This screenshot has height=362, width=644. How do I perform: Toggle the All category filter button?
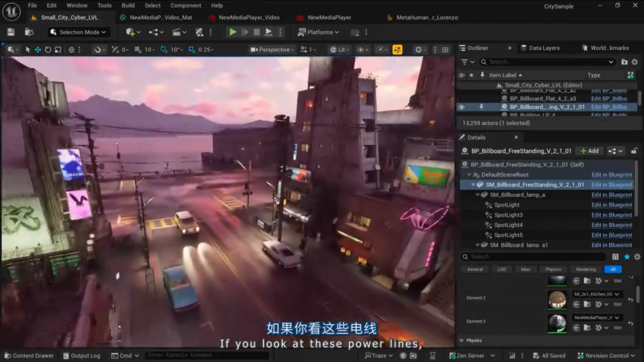(x=613, y=269)
